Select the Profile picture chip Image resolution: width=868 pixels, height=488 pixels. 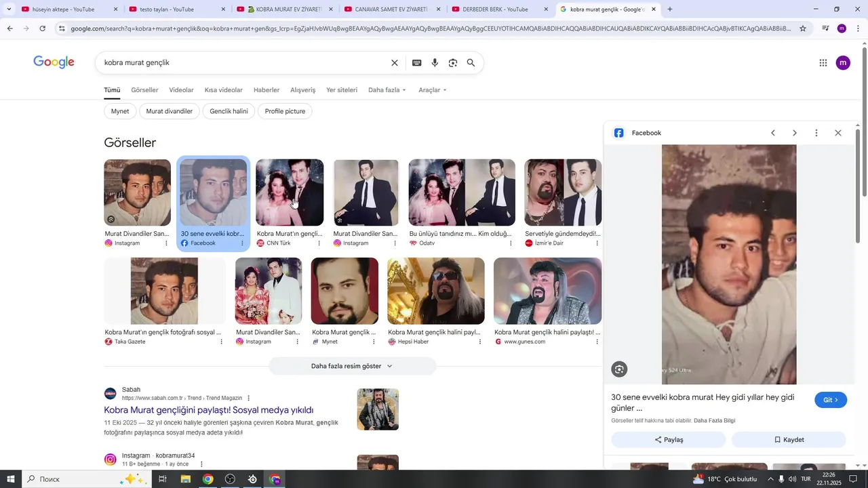[x=285, y=111]
